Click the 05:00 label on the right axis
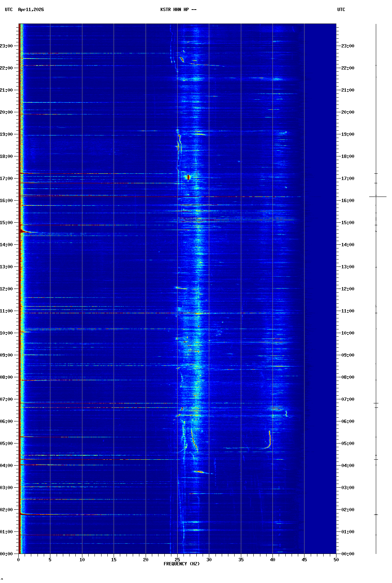This screenshot has width=392, height=583. click(348, 444)
